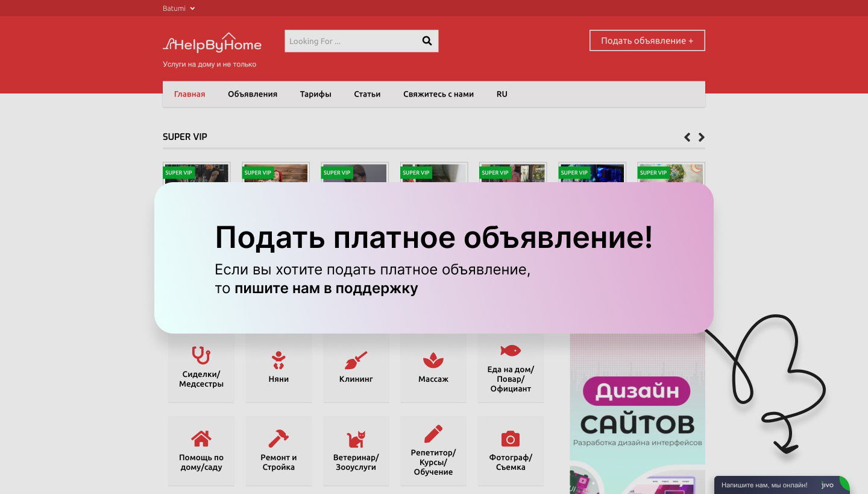Expand the SUPER VIP carousel with right arrow

pos(701,137)
